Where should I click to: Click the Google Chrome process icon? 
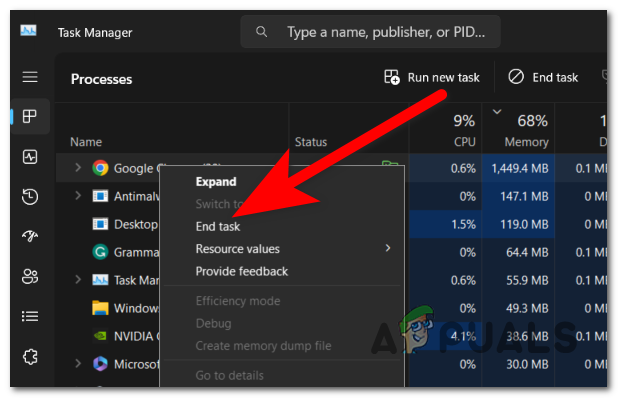coord(100,168)
